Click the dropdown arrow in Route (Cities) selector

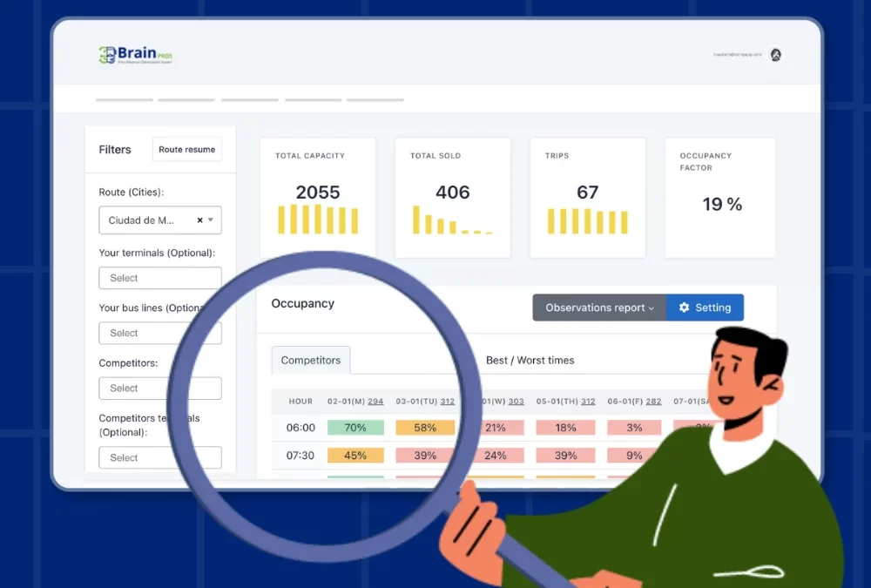pos(212,220)
